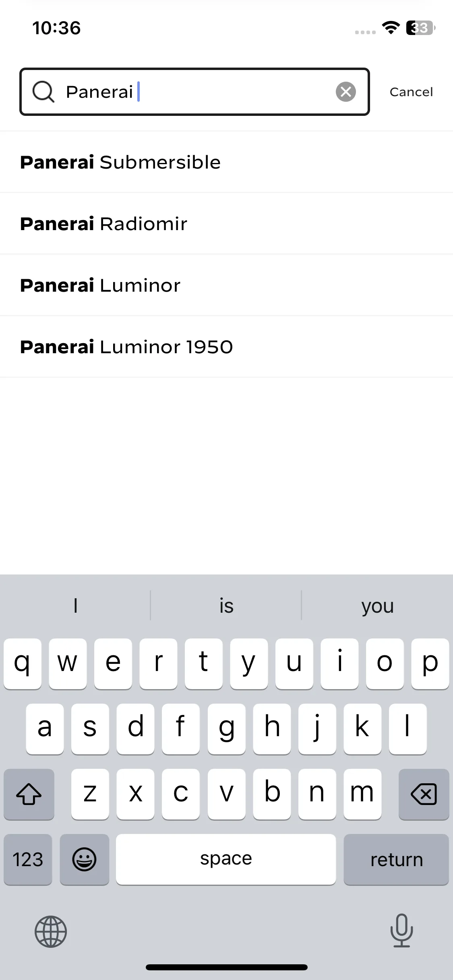
Task: Tap the letter q key
Action: (x=23, y=664)
